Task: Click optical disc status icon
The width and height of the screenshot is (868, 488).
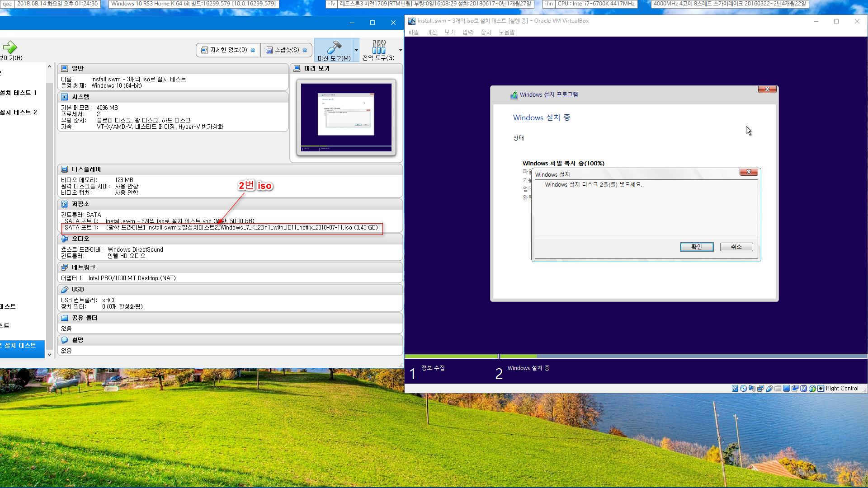Action: pyautogui.click(x=743, y=389)
